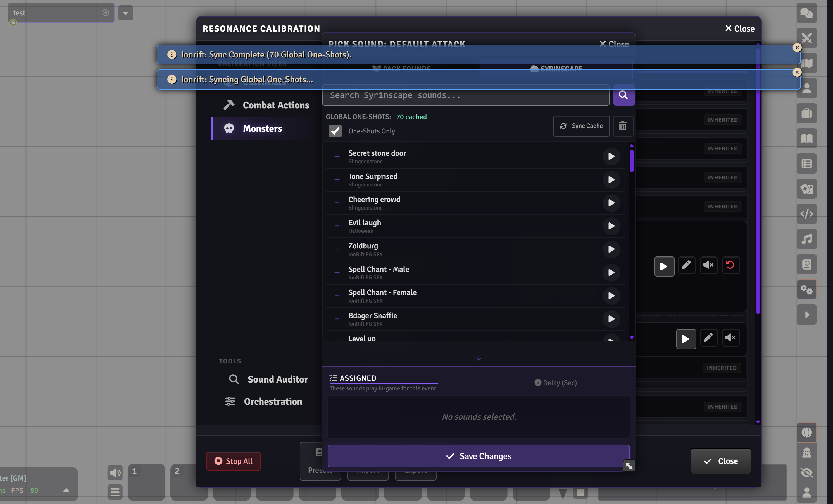Preview the Cheering crowd sound
The height and width of the screenshot is (504, 833).
click(611, 203)
